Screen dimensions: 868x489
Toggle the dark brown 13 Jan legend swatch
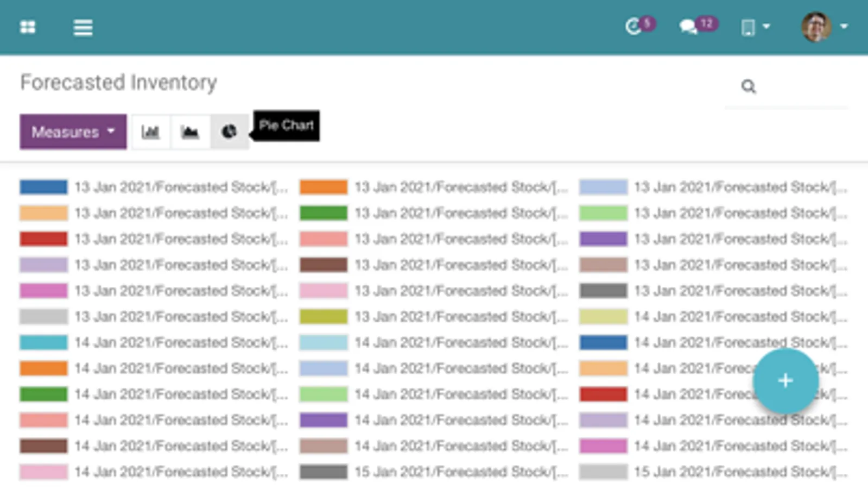click(x=324, y=265)
